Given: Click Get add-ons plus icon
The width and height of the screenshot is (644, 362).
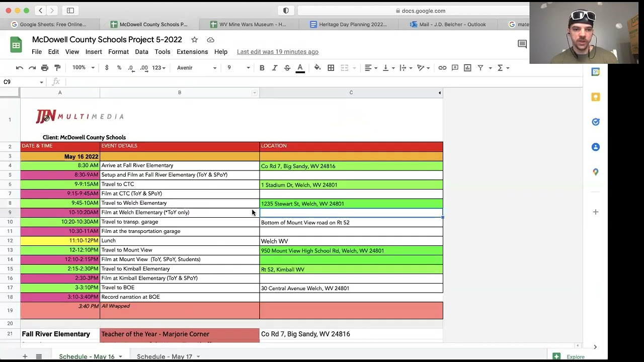Looking at the screenshot, I should pos(596,212).
